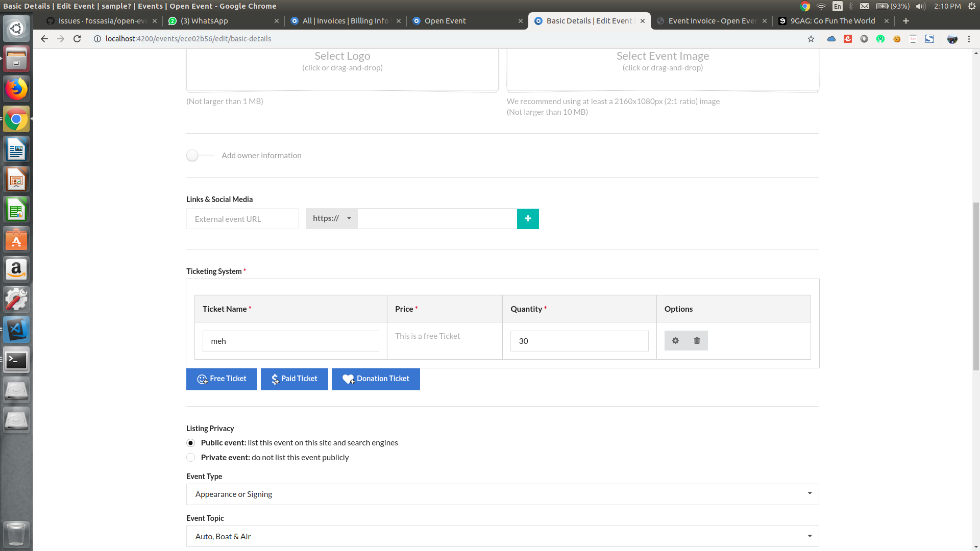Expand the Event Type dropdown
This screenshot has width=980, height=551.
point(502,494)
